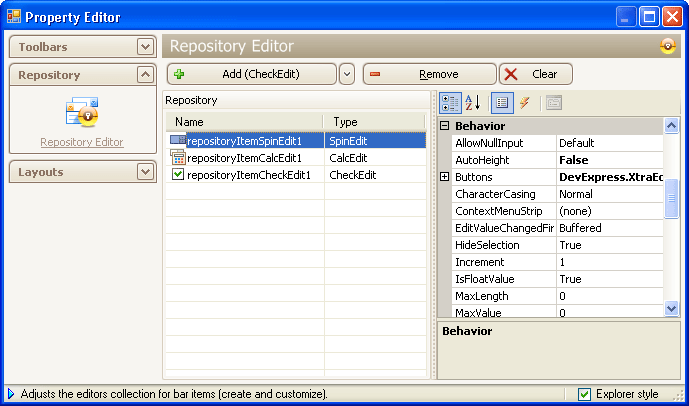The image size is (689, 406).
Task: Select the MaxLength property
Action: 504,296
